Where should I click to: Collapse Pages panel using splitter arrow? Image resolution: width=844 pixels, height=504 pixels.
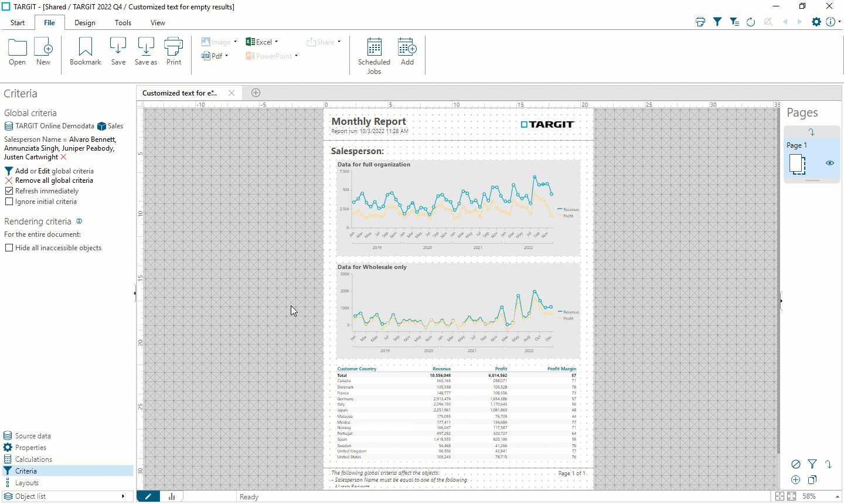781,301
